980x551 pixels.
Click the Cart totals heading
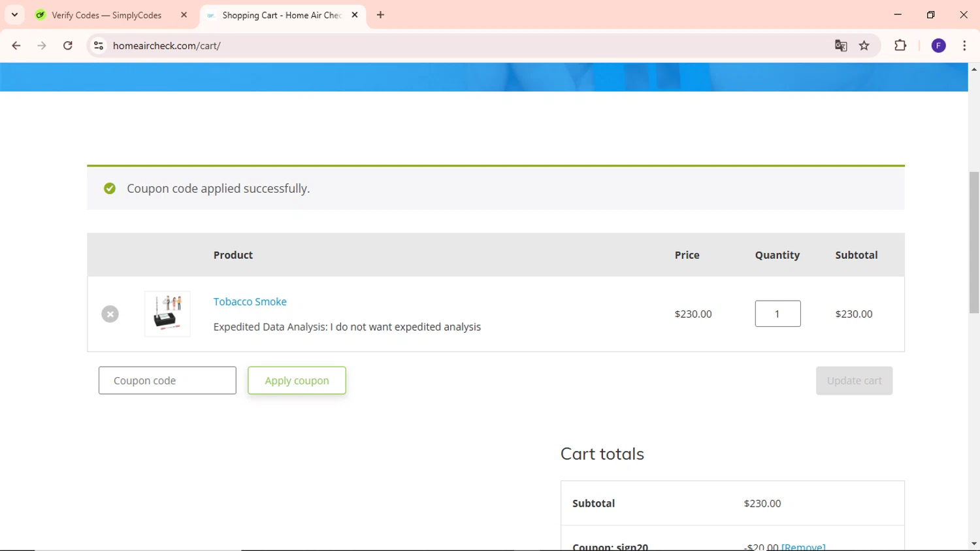click(602, 454)
